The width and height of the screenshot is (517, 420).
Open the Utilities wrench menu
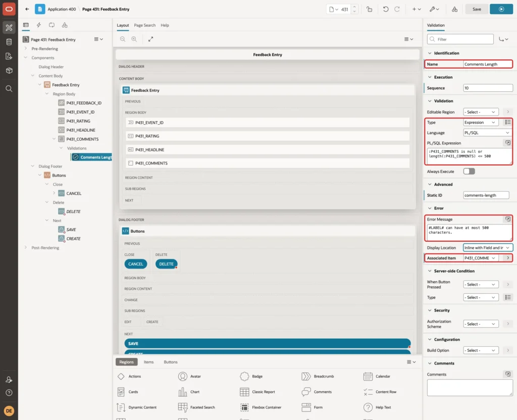click(434, 9)
